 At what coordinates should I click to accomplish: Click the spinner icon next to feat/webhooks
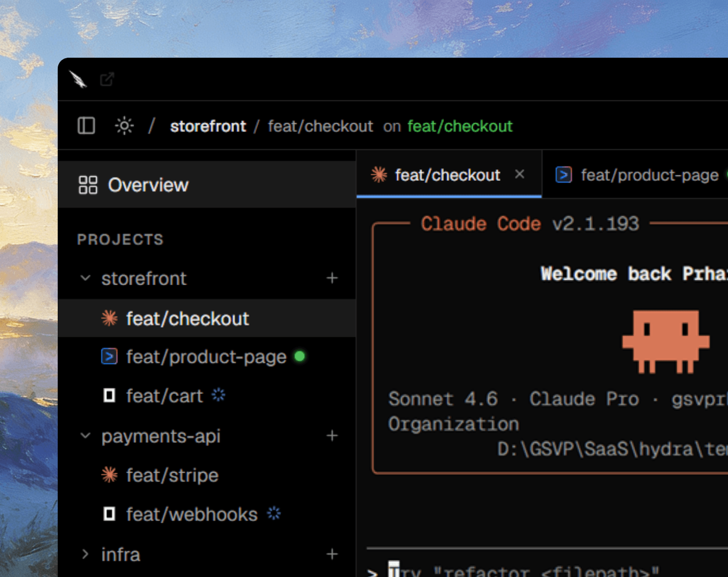pos(274,514)
